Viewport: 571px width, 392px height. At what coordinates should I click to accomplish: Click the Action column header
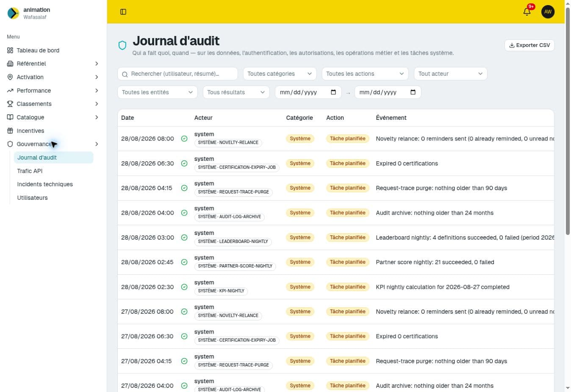click(335, 118)
